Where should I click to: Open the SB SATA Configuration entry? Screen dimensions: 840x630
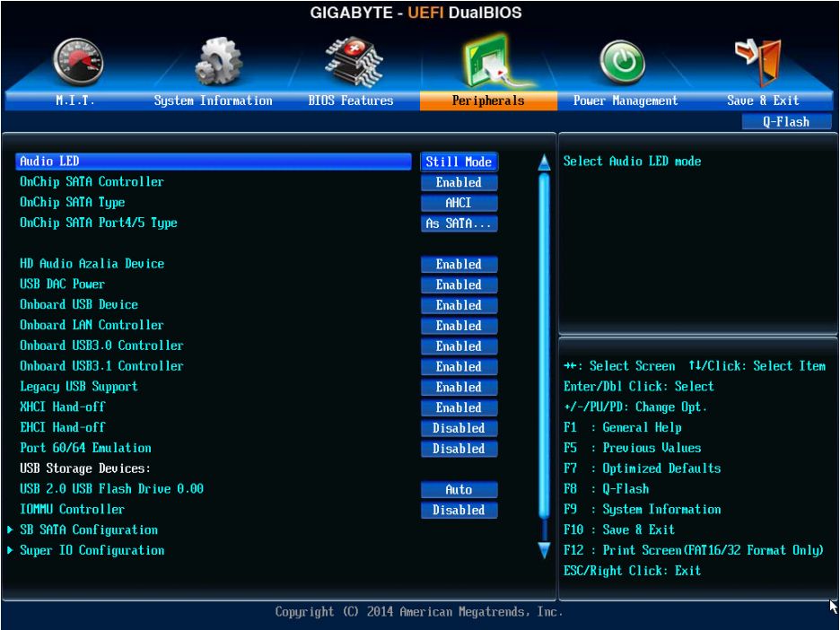(x=89, y=529)
